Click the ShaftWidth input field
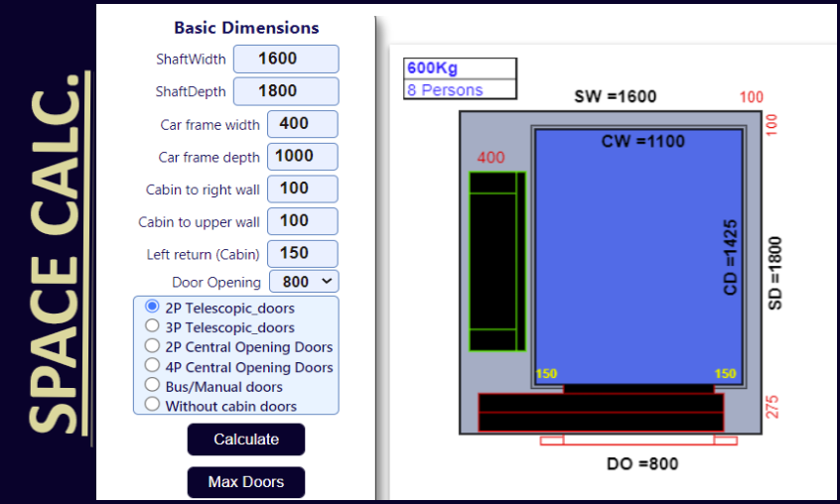This screenshot has height=504, width=840. 286,59
